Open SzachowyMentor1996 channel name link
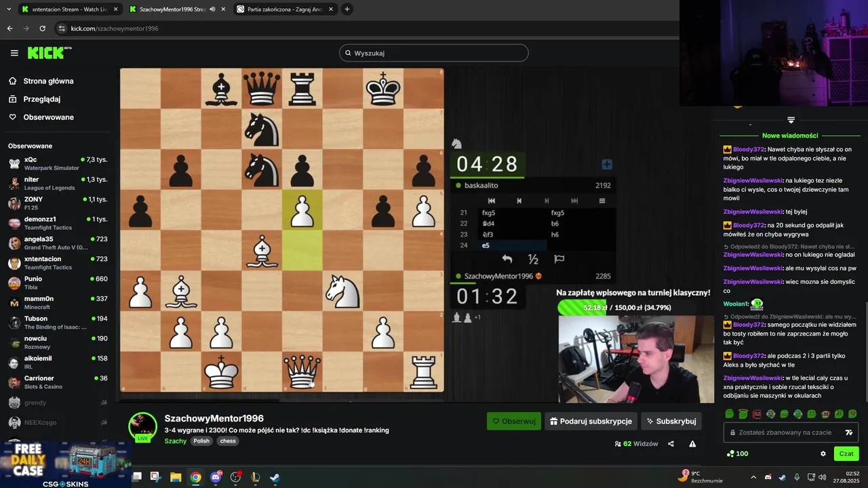The image size is (868, 488). click(x=214, y=418)
